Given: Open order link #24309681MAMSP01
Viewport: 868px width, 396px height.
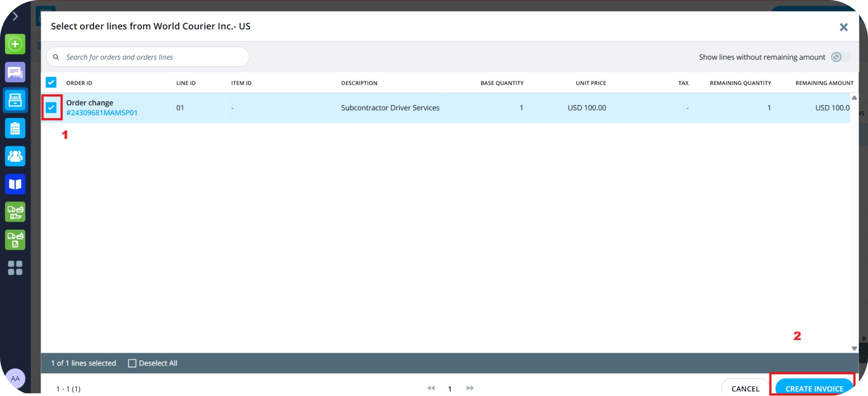Looking at the screenshot, I should [x=102, y=113].
